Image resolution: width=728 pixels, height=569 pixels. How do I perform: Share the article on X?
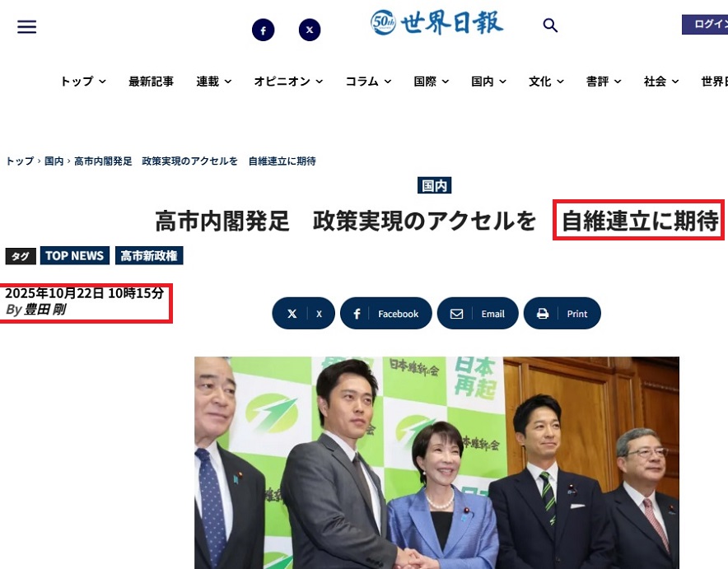[x=303, y=314]
